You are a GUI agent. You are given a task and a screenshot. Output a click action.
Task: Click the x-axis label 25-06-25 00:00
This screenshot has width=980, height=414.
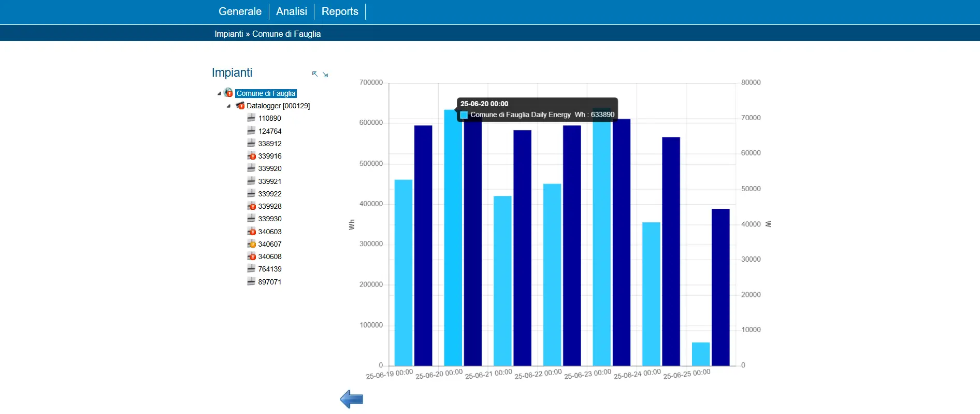point(687,374)
